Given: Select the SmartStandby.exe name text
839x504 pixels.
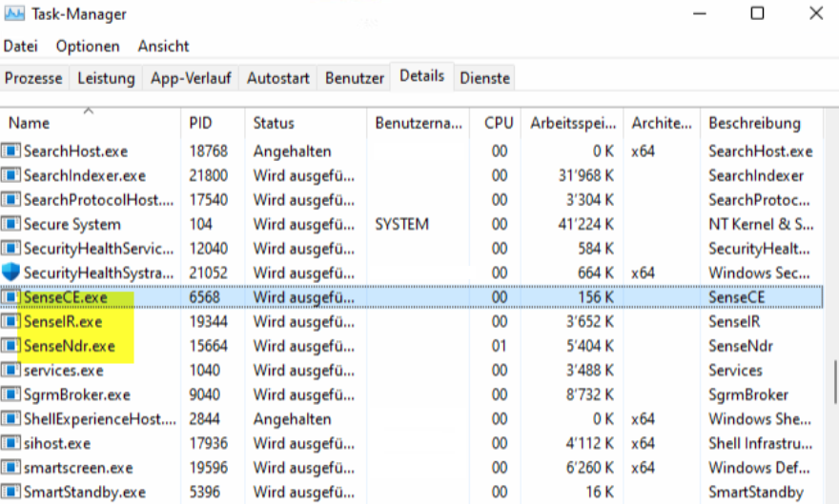Looking at the screenshot, I should point(85,492).
